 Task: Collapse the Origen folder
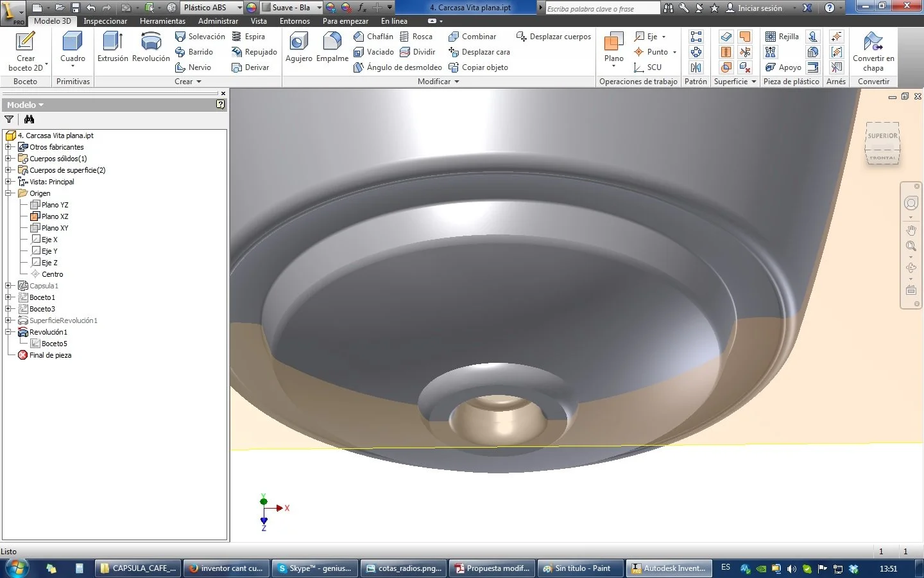(8, 193)
